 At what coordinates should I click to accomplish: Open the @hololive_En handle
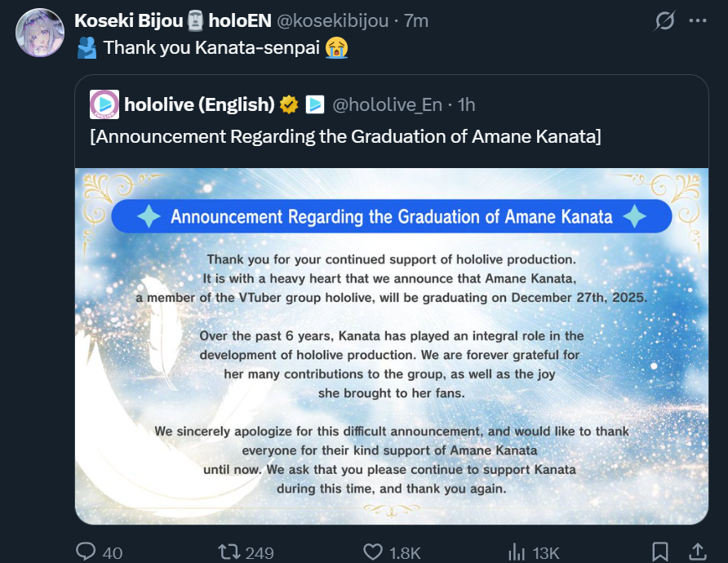387,105
